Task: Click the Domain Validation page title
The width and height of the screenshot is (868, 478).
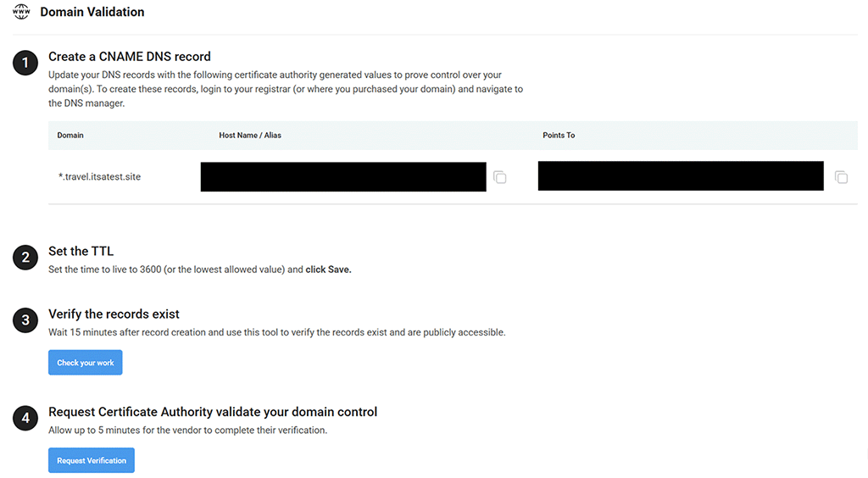Action: 92,12
